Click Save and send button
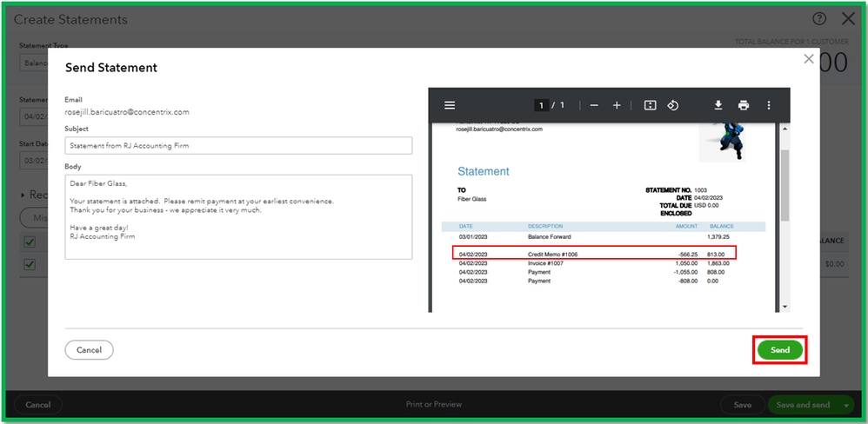868x424 pixels. [x=803, y=405]
